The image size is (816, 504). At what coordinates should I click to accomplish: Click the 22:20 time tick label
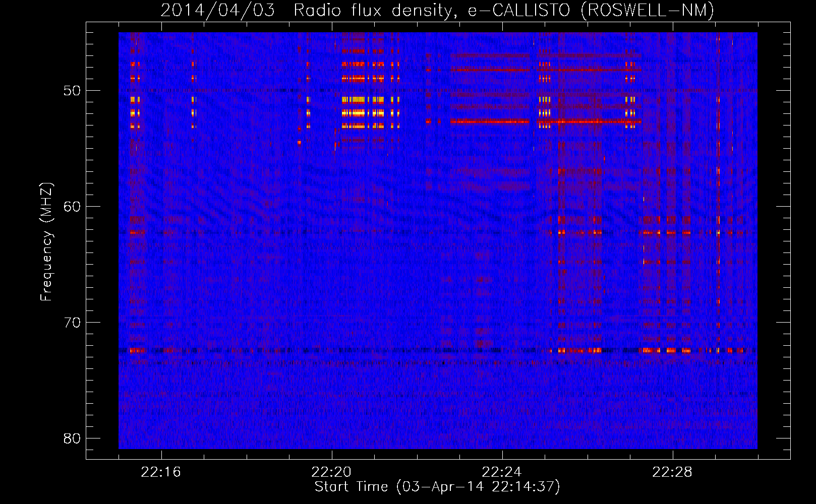click(x=331, y=472)
